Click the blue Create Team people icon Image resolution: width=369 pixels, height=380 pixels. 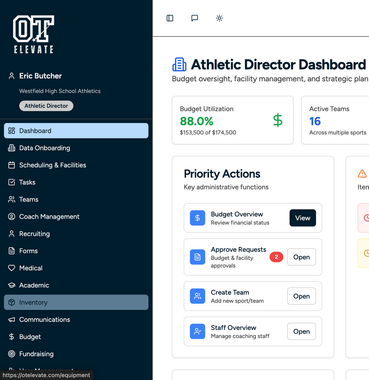click(x=197, y=296)
